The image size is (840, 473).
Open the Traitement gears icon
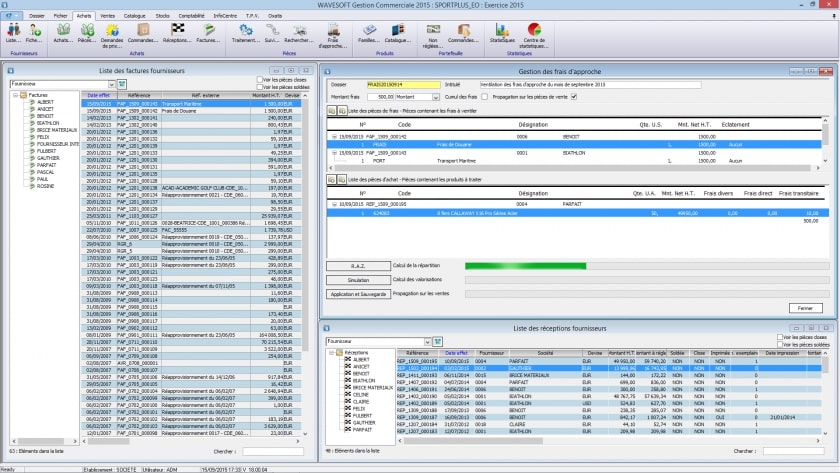246,34
